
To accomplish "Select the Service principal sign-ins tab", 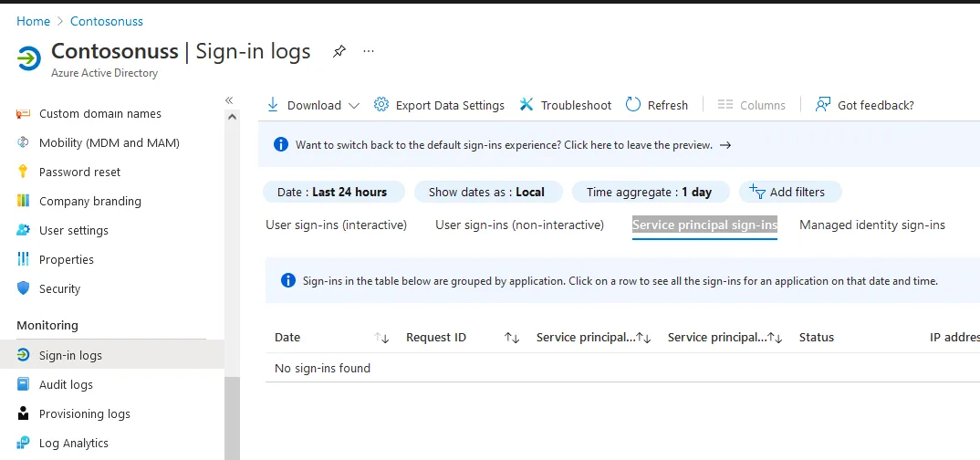I will click(x=704, y=225).
